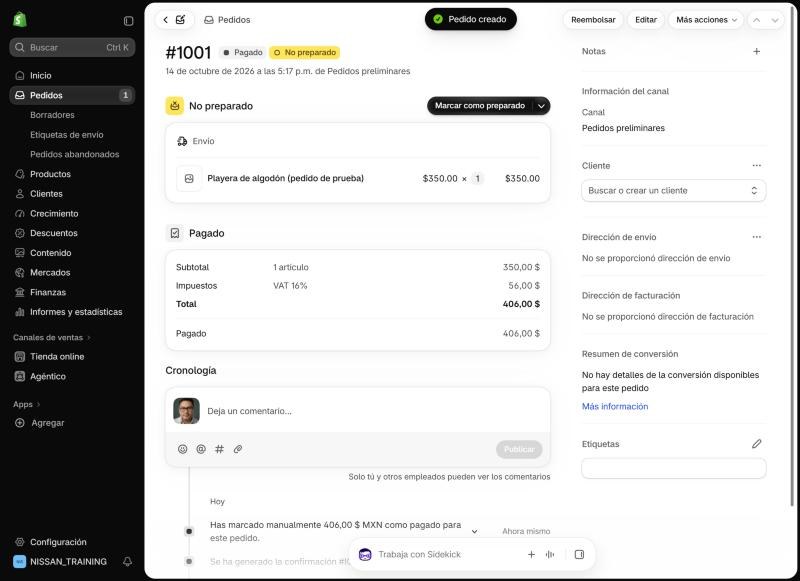Click the Envío truck icon
The width and height of the screenshot is (800, 581).
[x=182, y=141]
